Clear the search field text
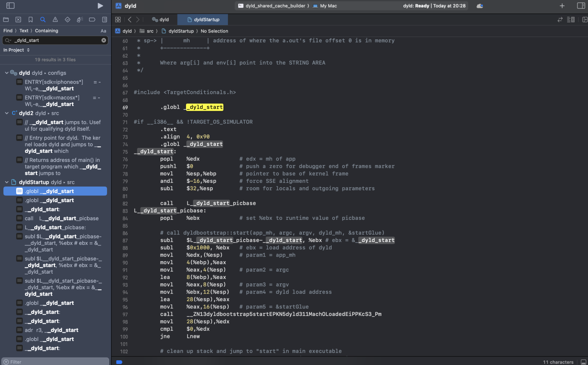 [104, 40]
